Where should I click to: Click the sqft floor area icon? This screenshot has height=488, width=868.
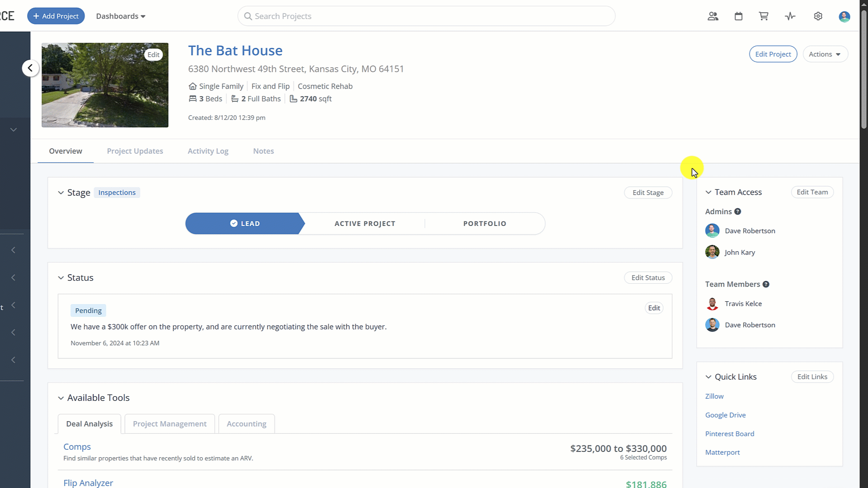[293, 99]
